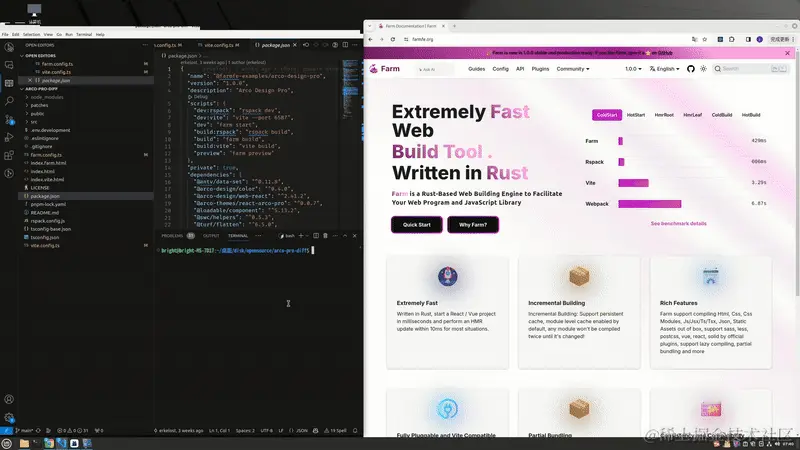Click the split editor icon in editor toolbar
The image size is (800, 450).
[x=345, y=45]
